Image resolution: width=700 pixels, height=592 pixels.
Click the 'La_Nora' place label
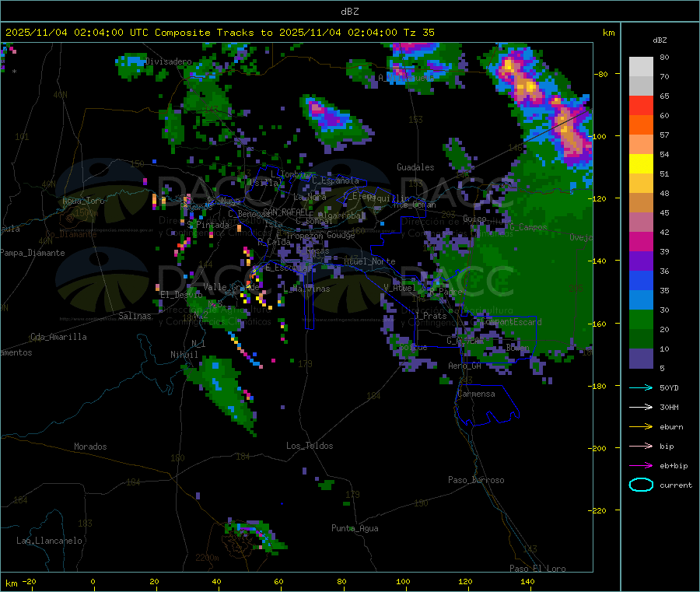tap(310, 197)
